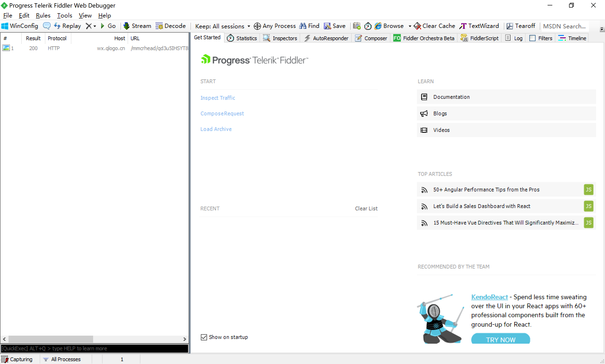This screenshot has width=605, height=364.
Task: Switch to the Inspectors tab
Action: click(x=280, y=38)
